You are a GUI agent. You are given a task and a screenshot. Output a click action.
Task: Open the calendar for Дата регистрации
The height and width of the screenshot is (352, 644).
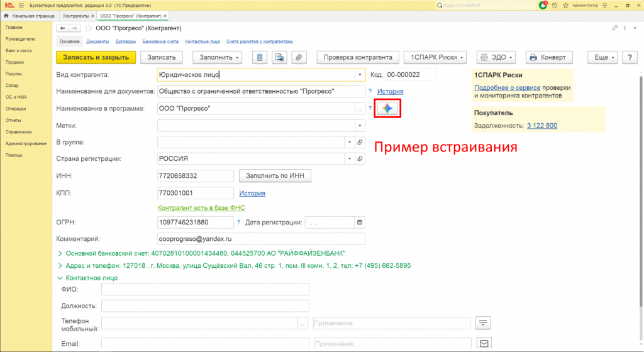[360, 223]
